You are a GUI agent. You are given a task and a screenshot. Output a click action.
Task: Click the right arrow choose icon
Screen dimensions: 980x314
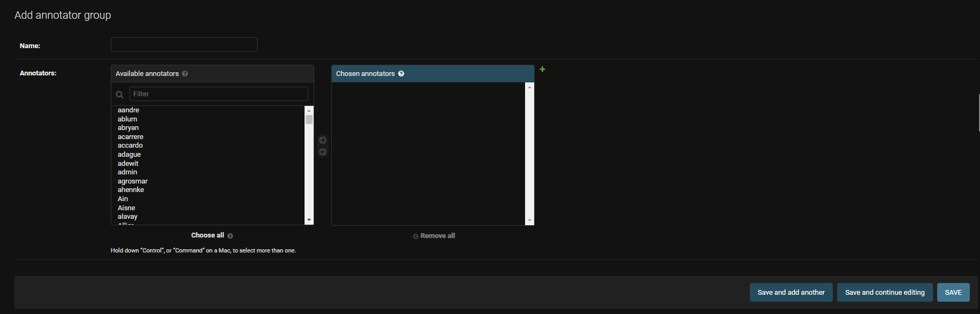tap(323, 140)
